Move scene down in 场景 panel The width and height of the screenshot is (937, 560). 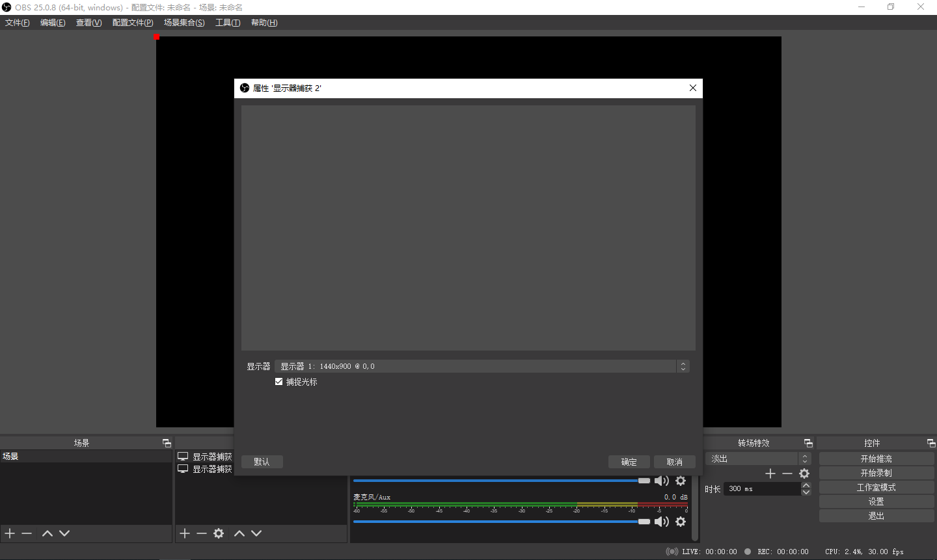pyautogui.click(x=64, y=533)
